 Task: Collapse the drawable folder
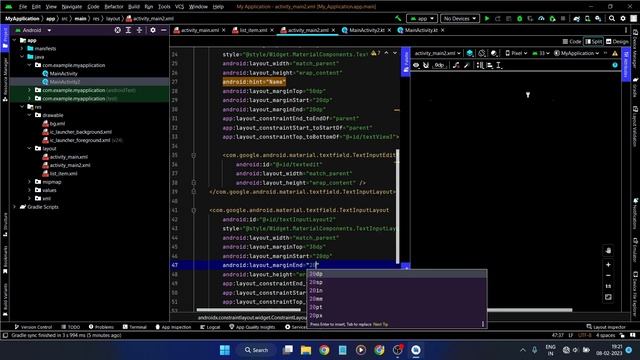click(x=29, y=115)
